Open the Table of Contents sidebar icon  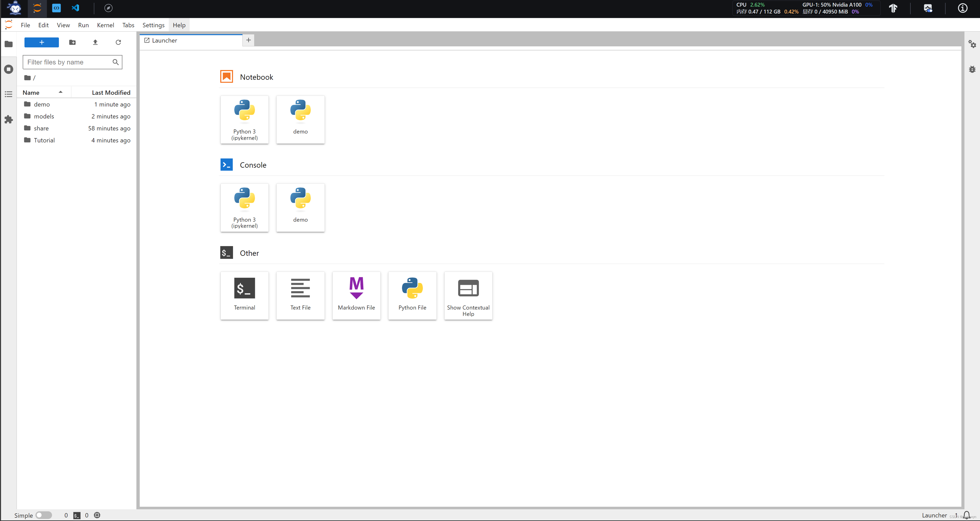tap(8, 94)
